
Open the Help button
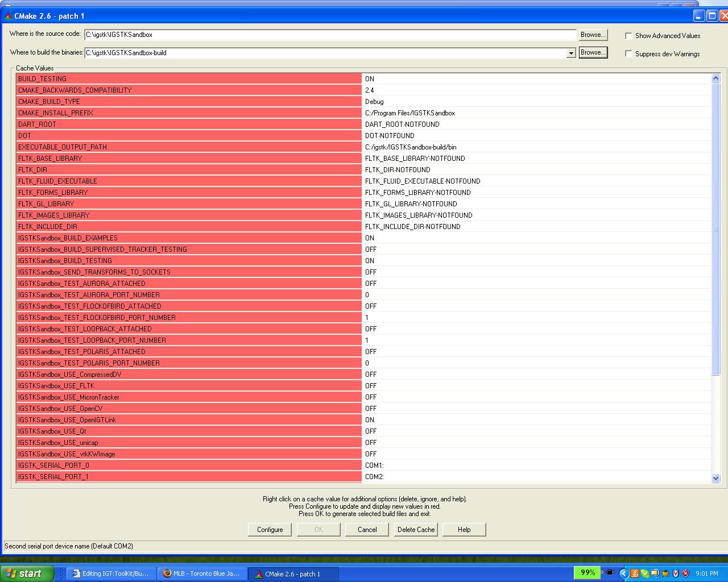point(464,530)
